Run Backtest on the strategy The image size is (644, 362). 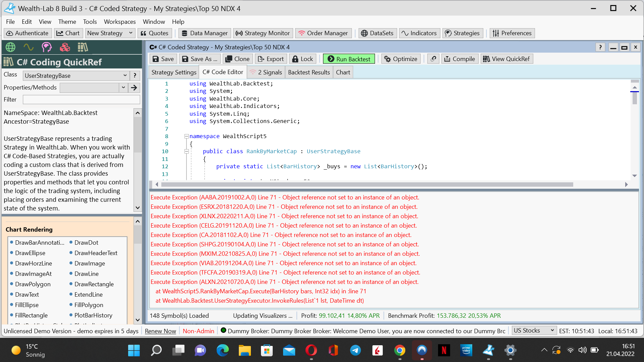click(x=349, y=59)
